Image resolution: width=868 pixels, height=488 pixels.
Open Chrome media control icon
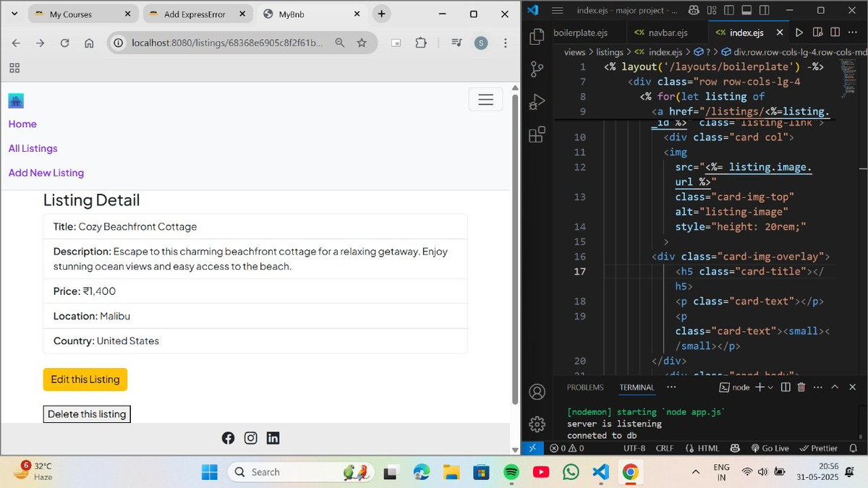click(456, 43)
